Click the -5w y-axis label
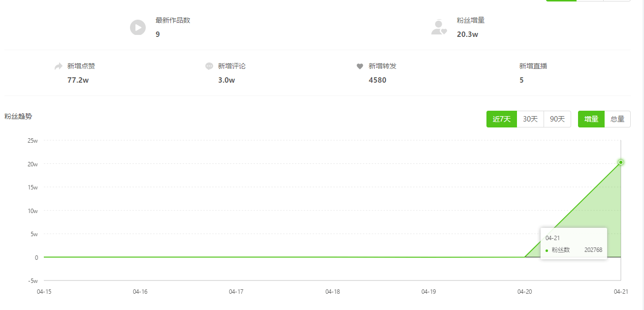This screenshot has width=644, height=310. (x=32, y=281)
